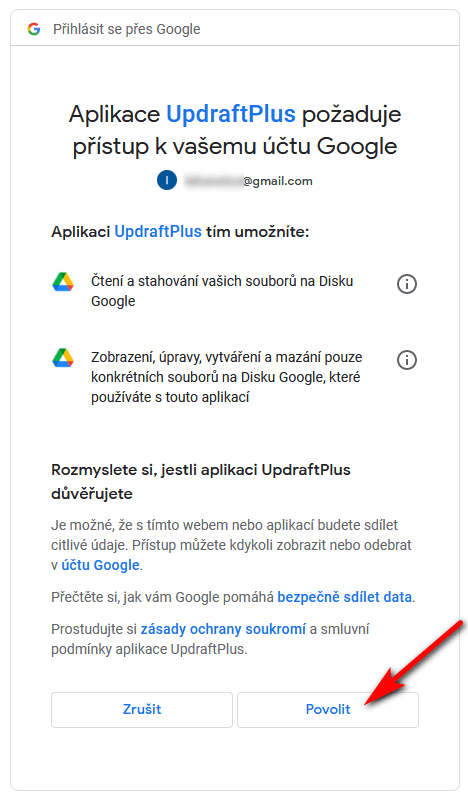Click the Povolit button
468x805 pixels.
[328, 710]
